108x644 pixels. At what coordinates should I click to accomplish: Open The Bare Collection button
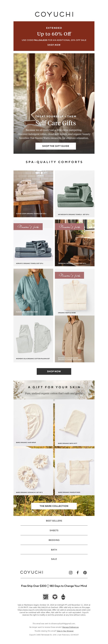[54, 506]
